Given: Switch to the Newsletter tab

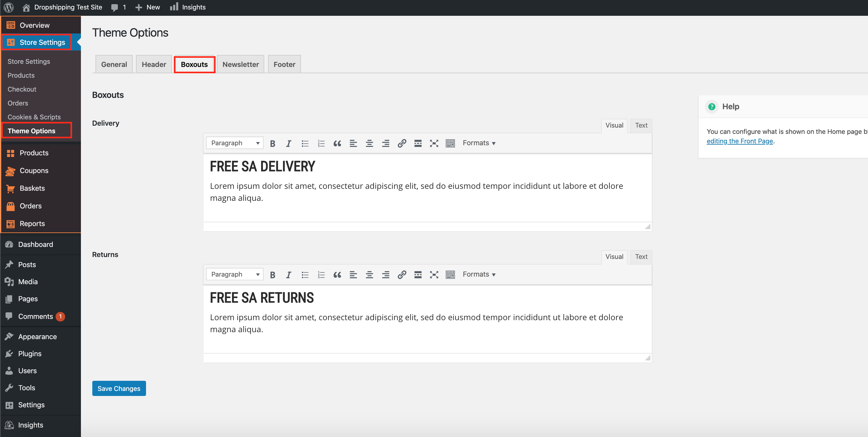Looking at the screenshot, I should tap(240, 64).
